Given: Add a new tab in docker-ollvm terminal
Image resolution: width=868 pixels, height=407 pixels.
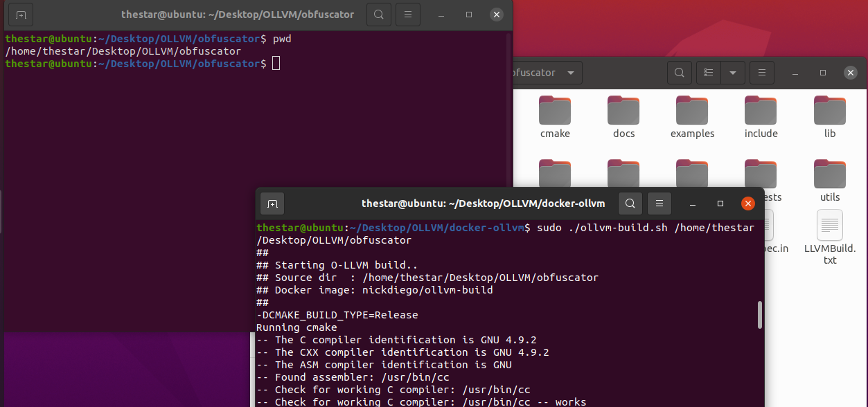Looking at the screenshot, I should click(272, 203).
